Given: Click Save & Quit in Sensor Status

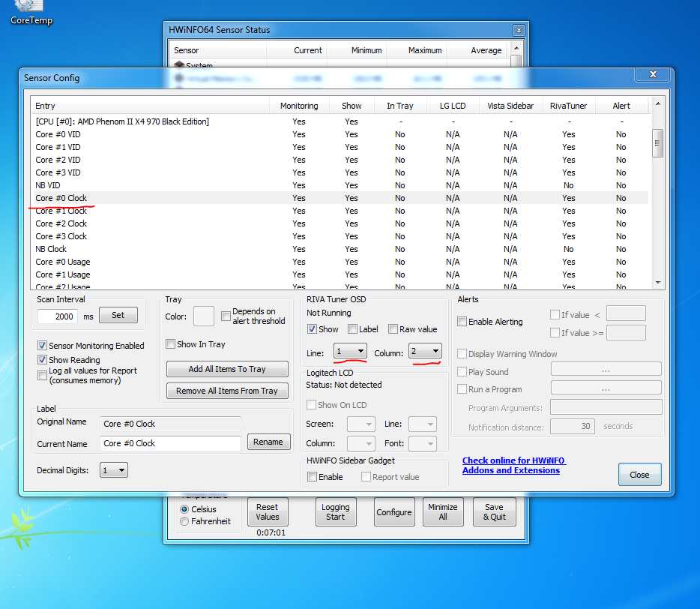Looking at the screenshot, I should (x=494, y=512).
